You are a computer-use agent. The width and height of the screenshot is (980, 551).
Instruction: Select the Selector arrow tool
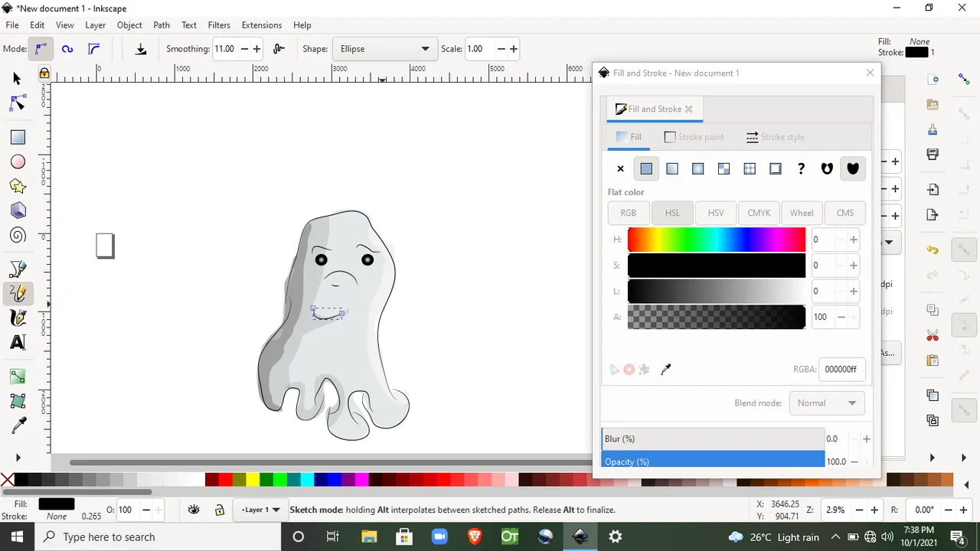coord(17,78)
